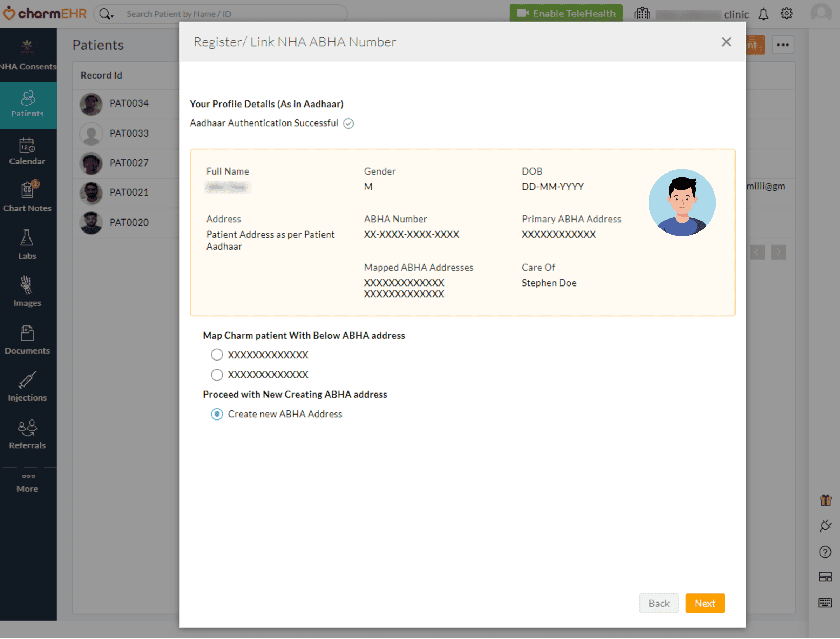Select the first mapped ABHA address radio button

click(217, 355)
